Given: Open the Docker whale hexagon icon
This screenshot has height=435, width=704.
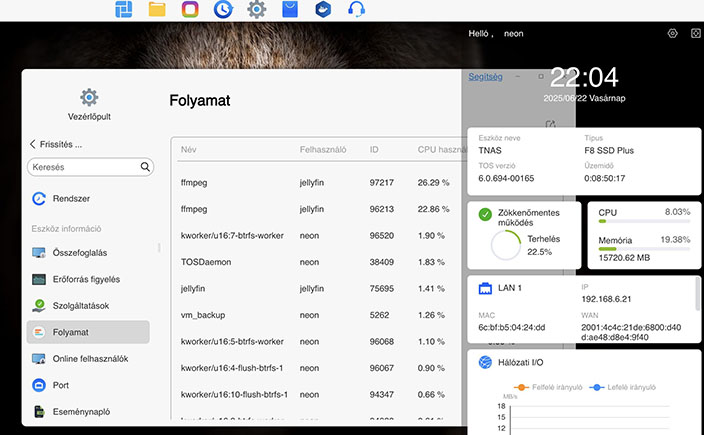Looking at the screenshot, I should click(x=323, y=9).
